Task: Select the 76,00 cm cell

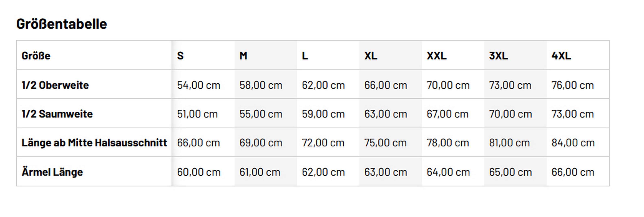Action: [x=573, y=85]
